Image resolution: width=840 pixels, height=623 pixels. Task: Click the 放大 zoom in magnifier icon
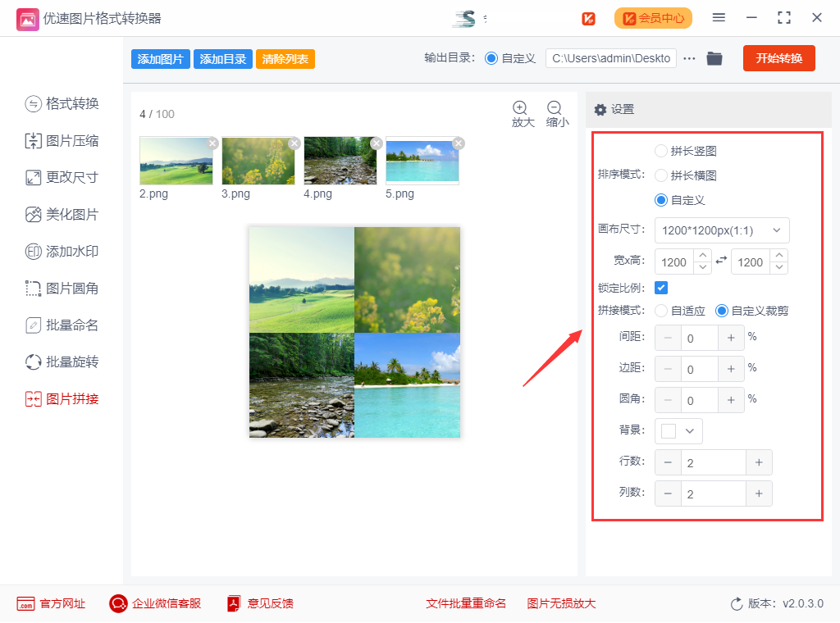click(x=519, y=107)
